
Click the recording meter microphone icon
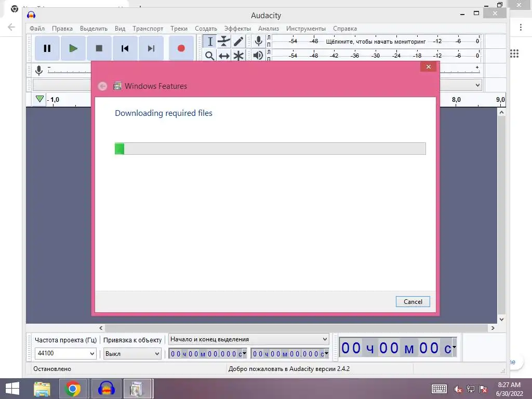(x=259, y=42)
